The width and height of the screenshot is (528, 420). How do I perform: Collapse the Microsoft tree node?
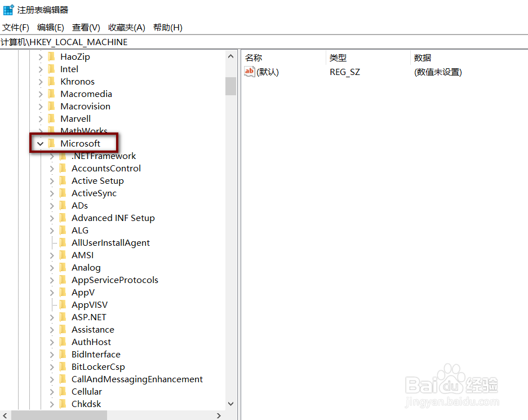[x=41, y=144]
